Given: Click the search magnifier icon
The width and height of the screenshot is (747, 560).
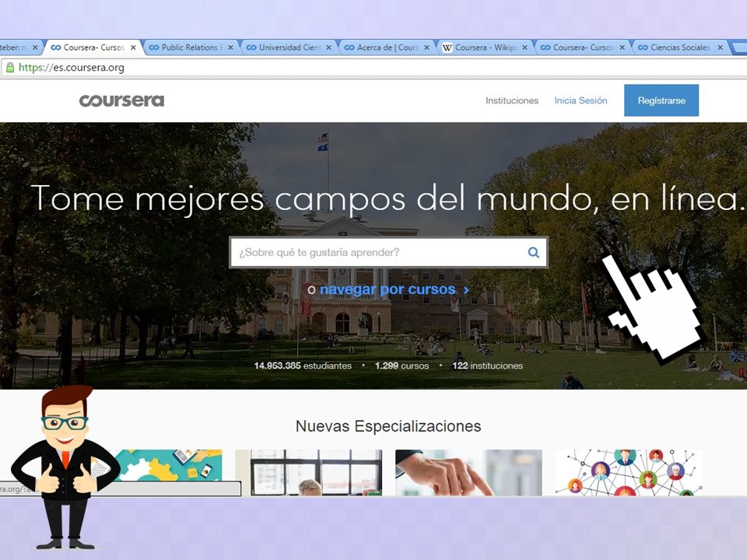Looking at the screenshot, I should pyautogui.click(x=534, y=252).
